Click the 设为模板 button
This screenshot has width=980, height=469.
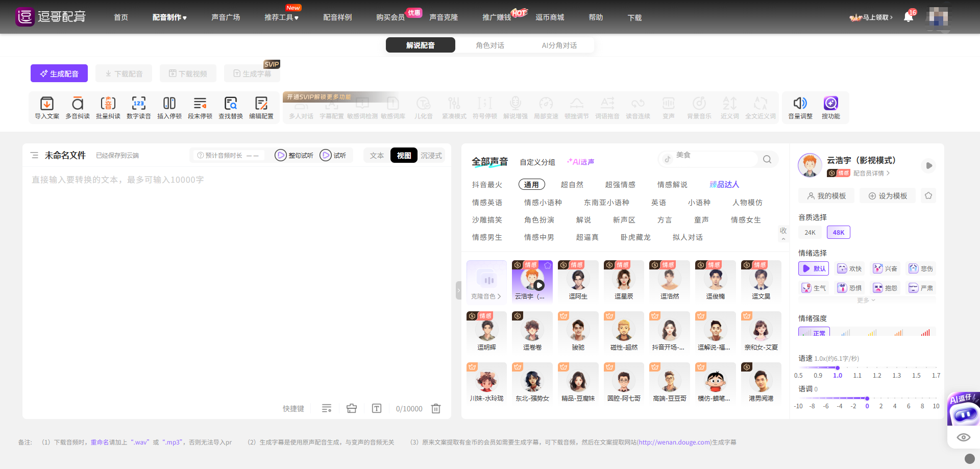888,195
